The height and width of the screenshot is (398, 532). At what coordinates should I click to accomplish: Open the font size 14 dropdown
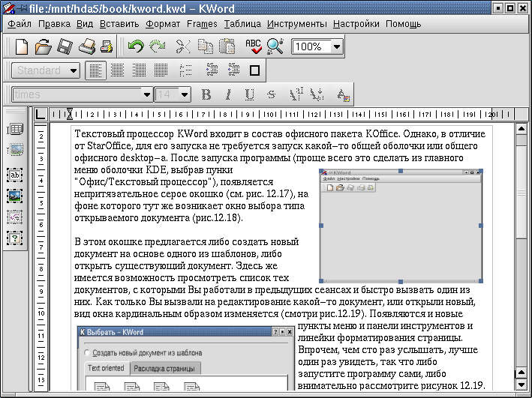185,94
